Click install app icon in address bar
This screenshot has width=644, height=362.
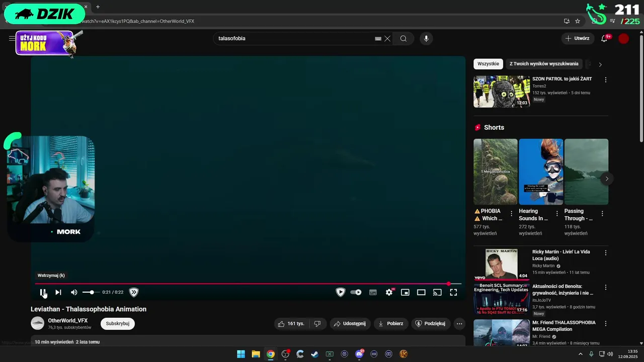pos(567,21)
